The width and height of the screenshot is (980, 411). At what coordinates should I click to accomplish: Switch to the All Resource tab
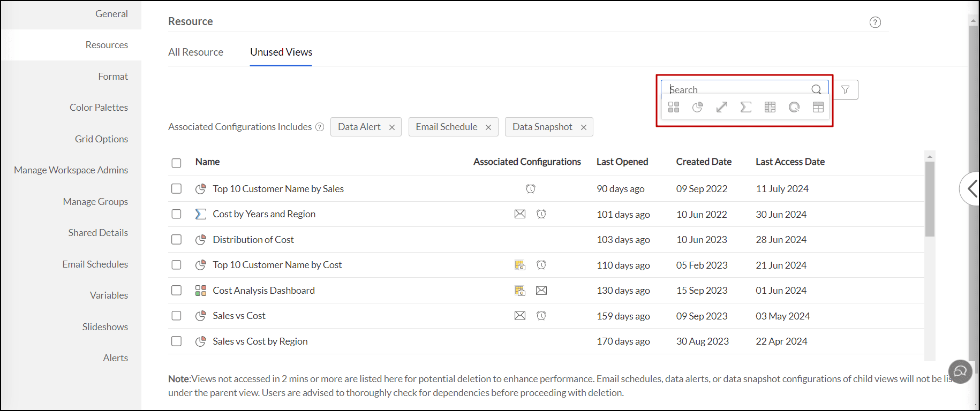[195, 52]
